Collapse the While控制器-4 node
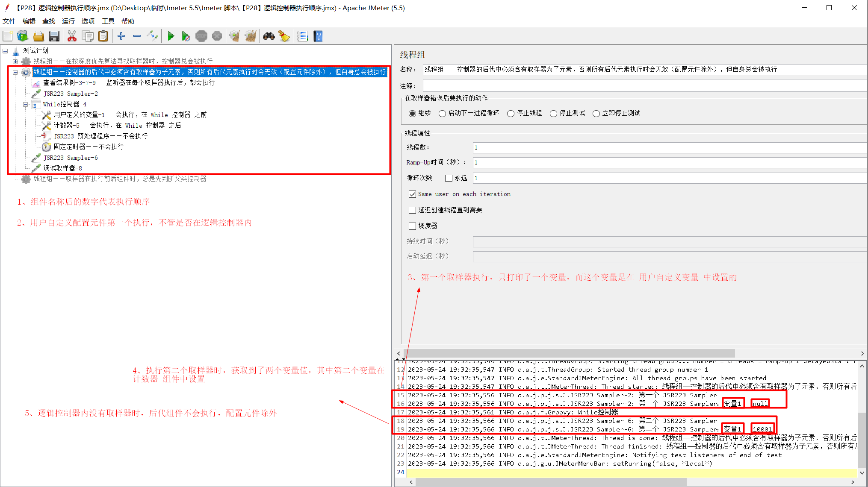This screenshot has height=487, width=868. point(26,104)
